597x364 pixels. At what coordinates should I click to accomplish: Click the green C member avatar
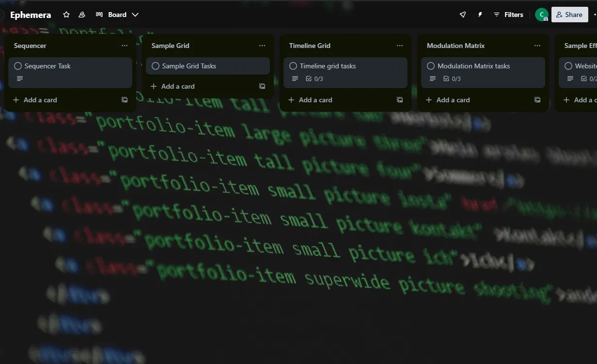click(x=541, y=15)
